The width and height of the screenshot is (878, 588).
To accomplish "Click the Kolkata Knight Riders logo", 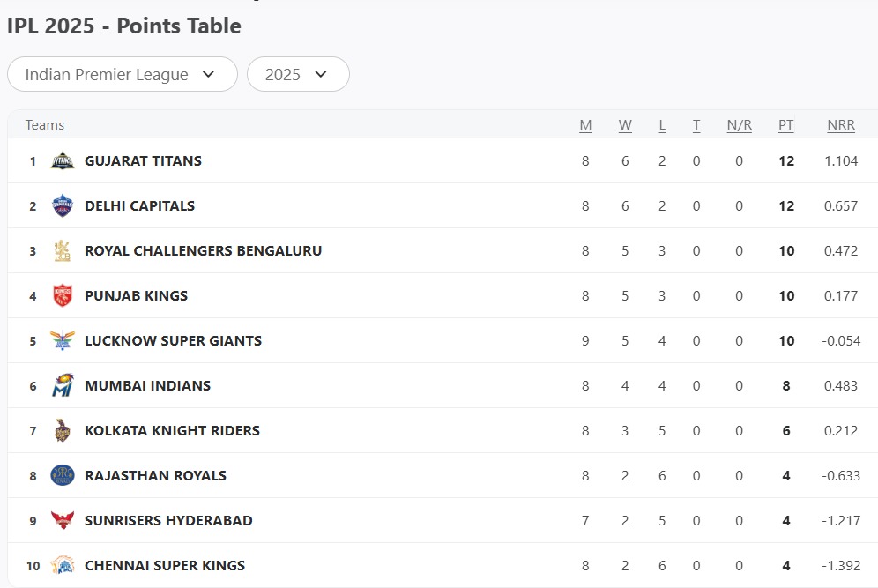I will [x=63, y=430].
